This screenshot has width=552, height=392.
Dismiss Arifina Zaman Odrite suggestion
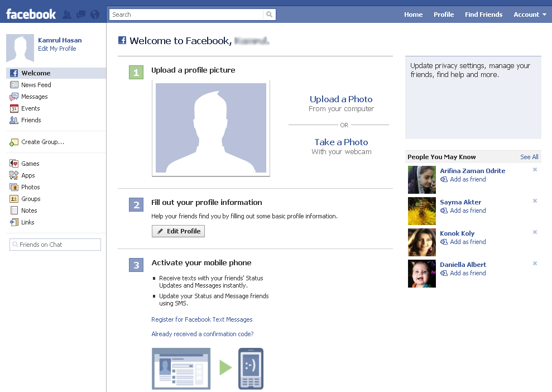click(535, 170)
